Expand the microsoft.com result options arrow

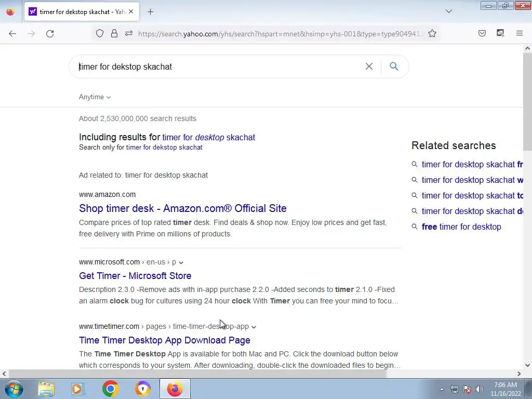(x=181, y=262)
